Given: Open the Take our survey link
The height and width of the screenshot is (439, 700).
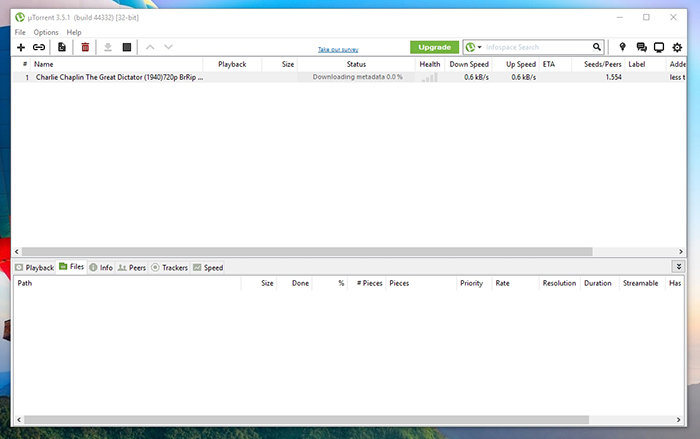Looking at the screenshot, I should pos(338,49).
